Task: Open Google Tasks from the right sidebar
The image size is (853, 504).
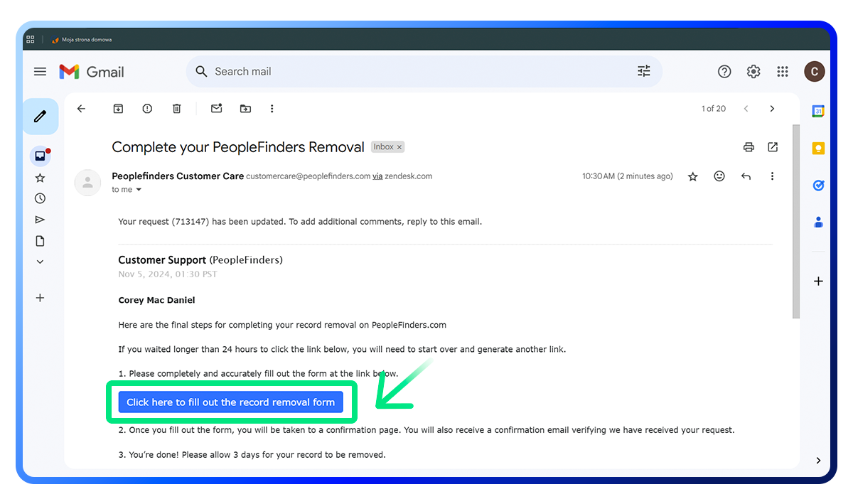Action: [x=818, y=185]
